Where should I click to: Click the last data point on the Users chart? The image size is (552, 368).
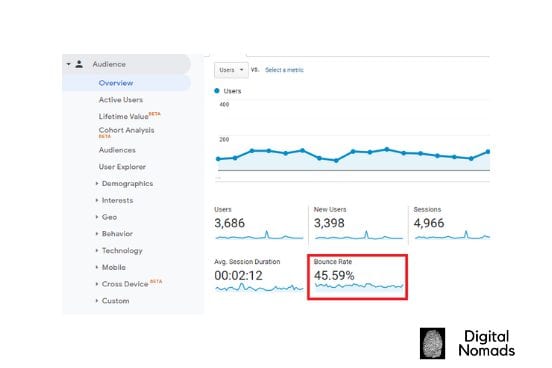(488, 152)
